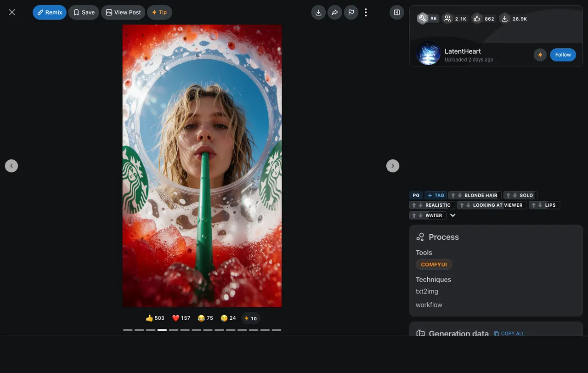Viewport: 588px width, 373px height.
Task: Click the thumbs-up stat icon beside 862
Action: click(477, 18)
